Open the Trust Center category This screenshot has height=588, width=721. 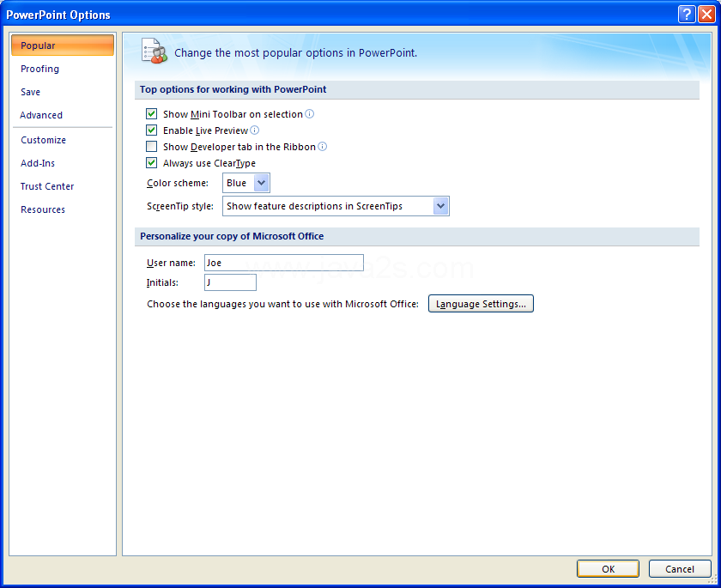tap(47, 186)
